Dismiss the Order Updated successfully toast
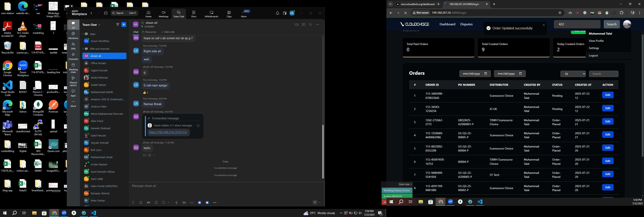The width and height of the screenshot is (644, 217). click(543, 25)
